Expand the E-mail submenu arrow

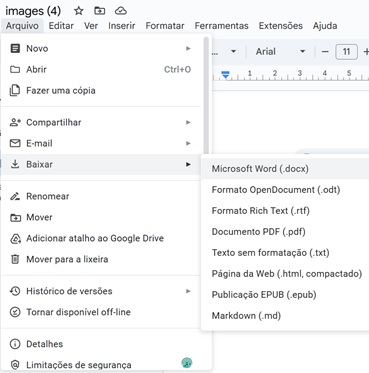188,143
